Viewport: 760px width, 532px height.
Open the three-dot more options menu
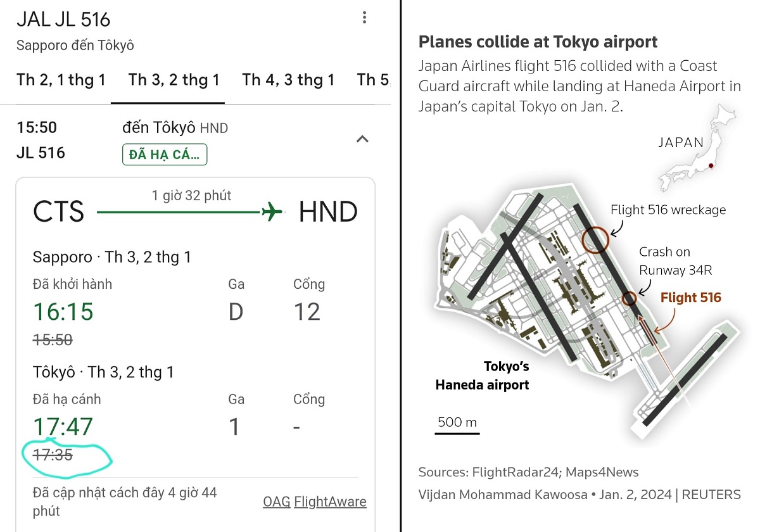364,18
